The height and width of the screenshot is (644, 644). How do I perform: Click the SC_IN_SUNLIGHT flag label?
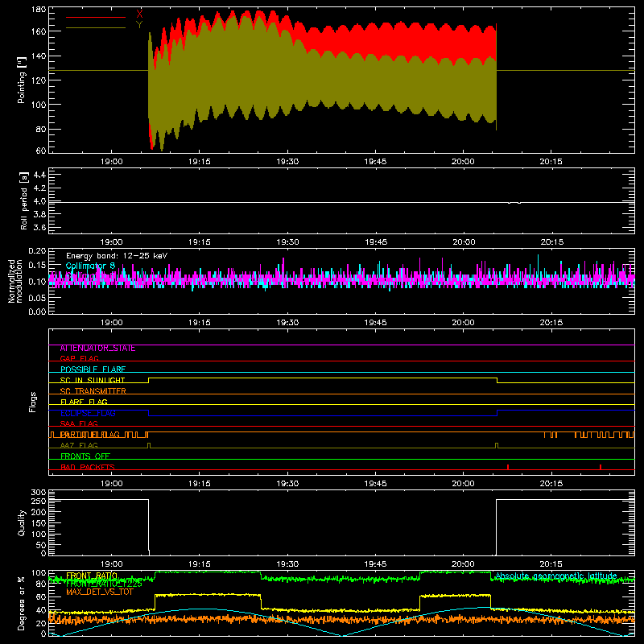point(93,380)
